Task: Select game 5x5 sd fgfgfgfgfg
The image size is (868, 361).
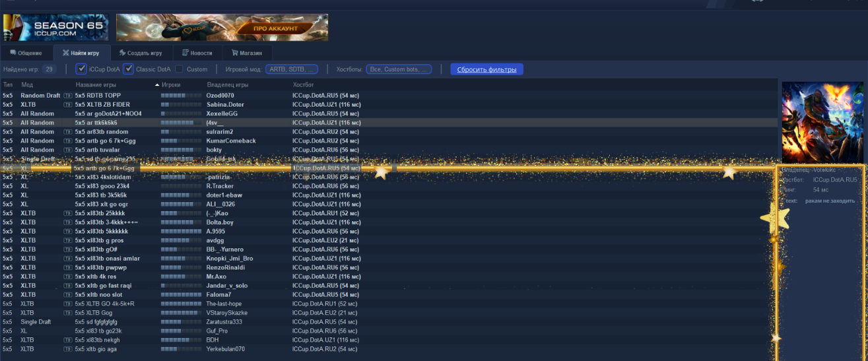Action: (96, 322)
